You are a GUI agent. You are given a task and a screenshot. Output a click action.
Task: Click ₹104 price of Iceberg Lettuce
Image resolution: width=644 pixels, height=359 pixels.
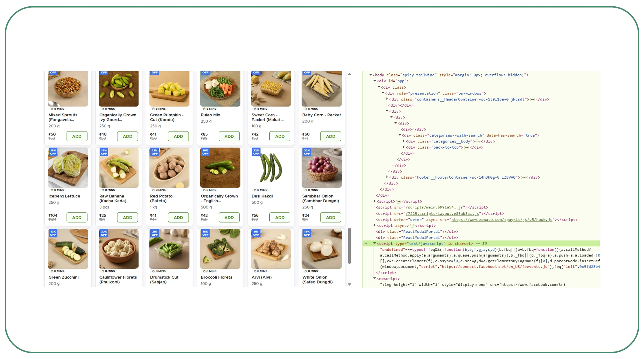coord(53,215)
